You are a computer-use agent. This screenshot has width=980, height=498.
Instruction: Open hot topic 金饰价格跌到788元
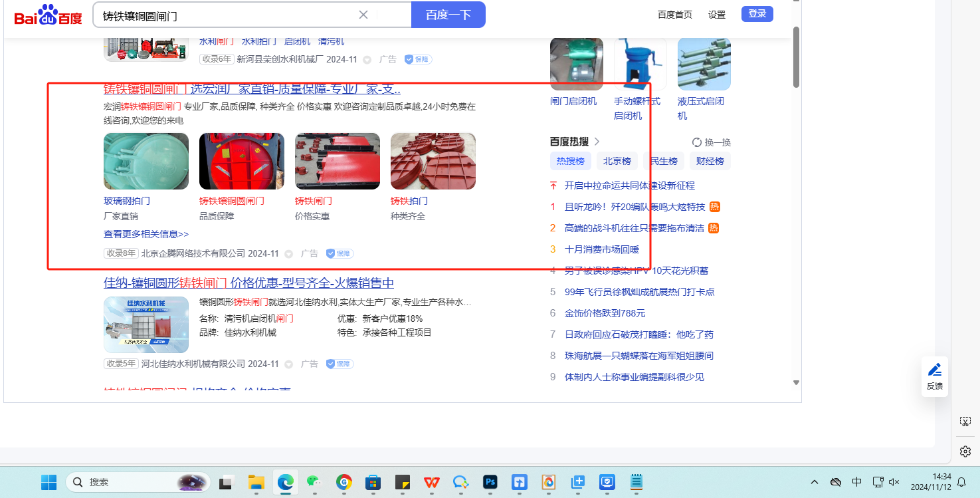coord(605,313)
